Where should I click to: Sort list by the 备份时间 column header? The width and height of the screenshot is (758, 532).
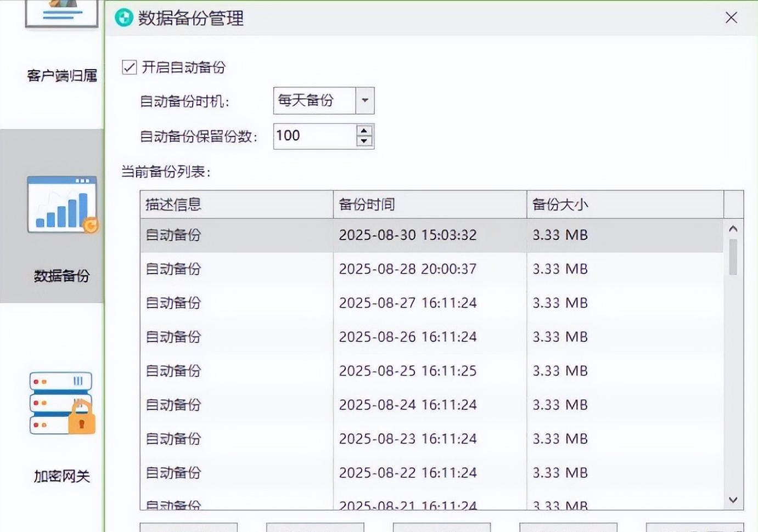click(x=367, y=204)
